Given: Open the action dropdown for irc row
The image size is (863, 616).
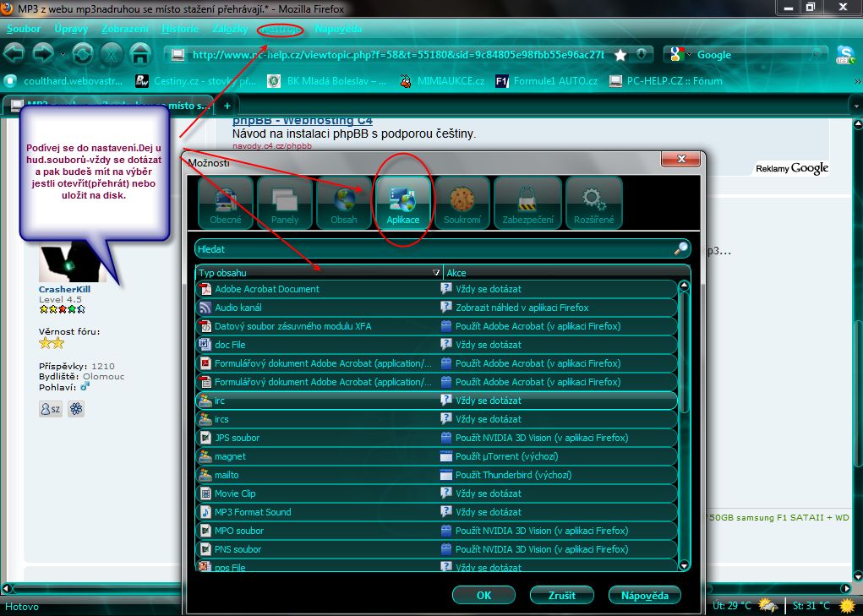Looking at the screenshot, I should click(x=558, y=401).
